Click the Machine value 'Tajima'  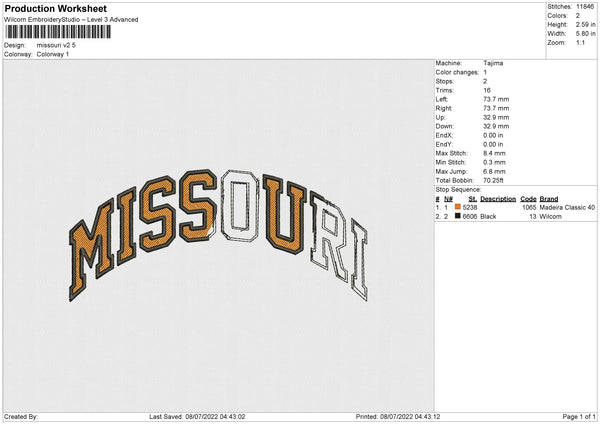[x=493, y=63]
